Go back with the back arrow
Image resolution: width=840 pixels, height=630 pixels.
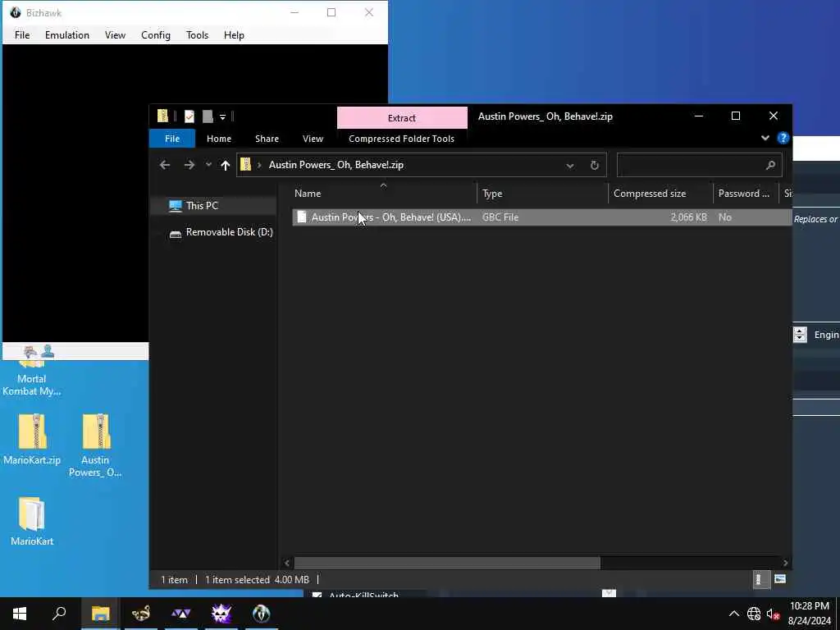(164, 165)
